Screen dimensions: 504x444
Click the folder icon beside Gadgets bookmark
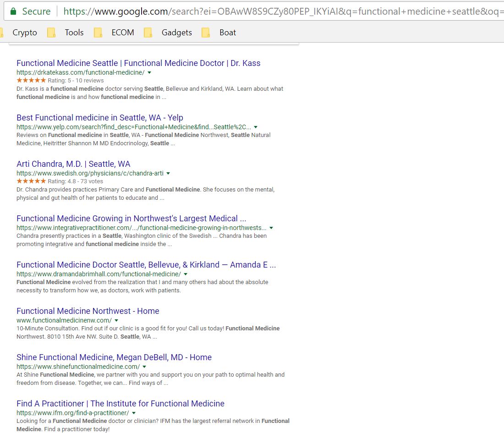[x=148, y=33]
